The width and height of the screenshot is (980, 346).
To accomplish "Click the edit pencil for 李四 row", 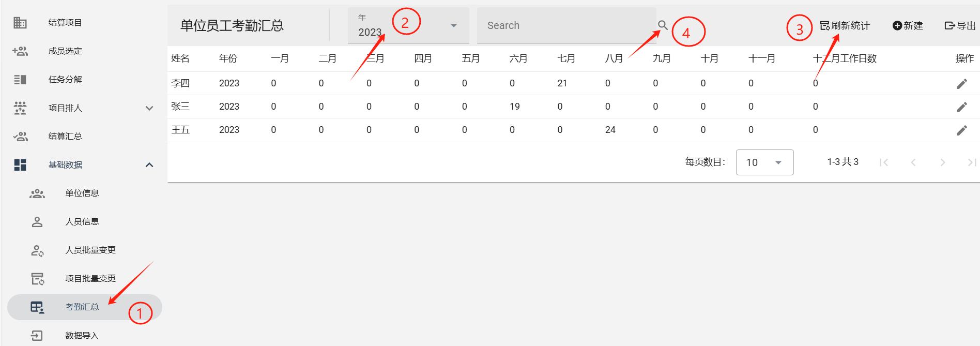I will [961, 84].
